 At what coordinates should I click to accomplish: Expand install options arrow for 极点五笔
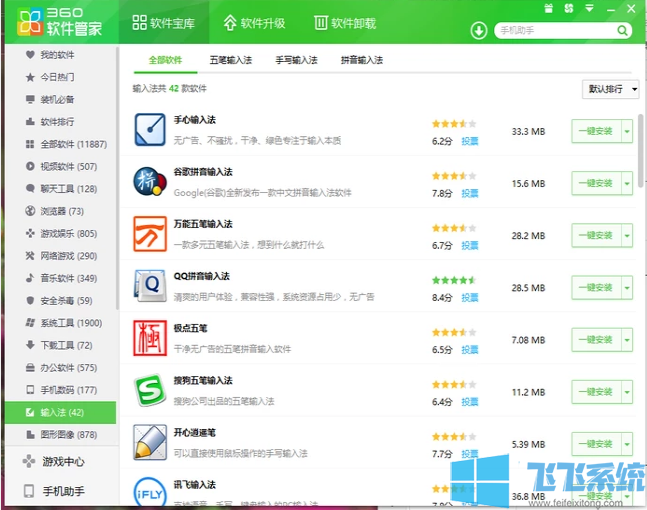[627, 340]
